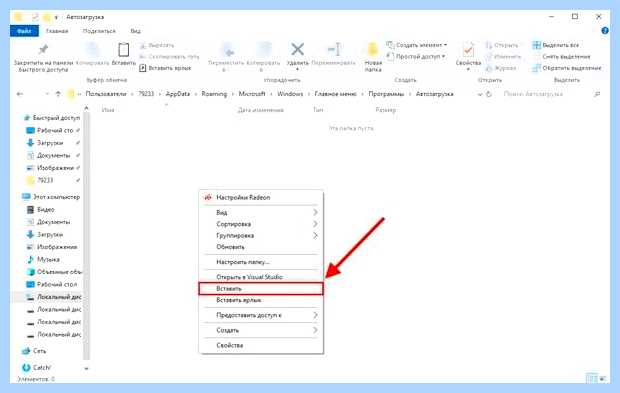The width and height of the screenshot is (620, 393).
Task: Click Журнал in the ribbon
Action: [x=500, y=68]
